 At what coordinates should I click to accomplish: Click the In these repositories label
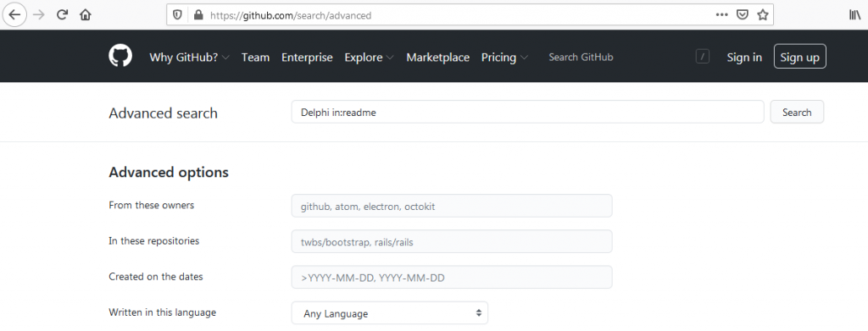[154, 241]
